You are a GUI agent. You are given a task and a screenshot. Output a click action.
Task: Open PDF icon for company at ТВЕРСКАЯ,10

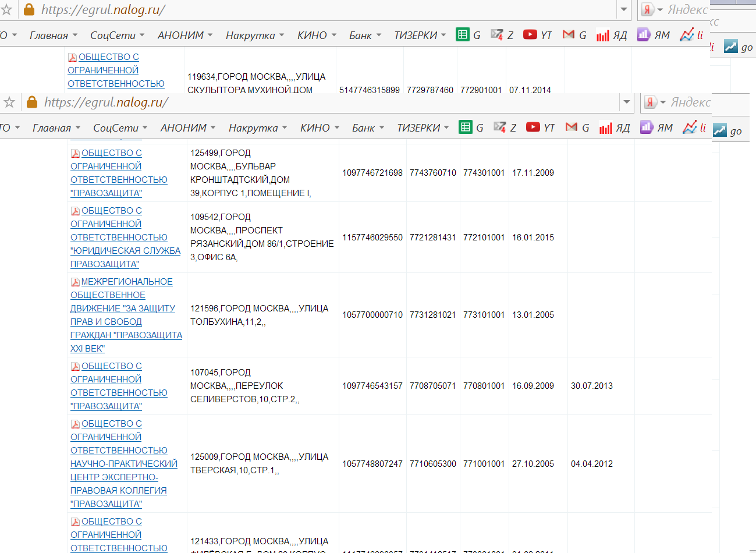click(x=75, y=424)
